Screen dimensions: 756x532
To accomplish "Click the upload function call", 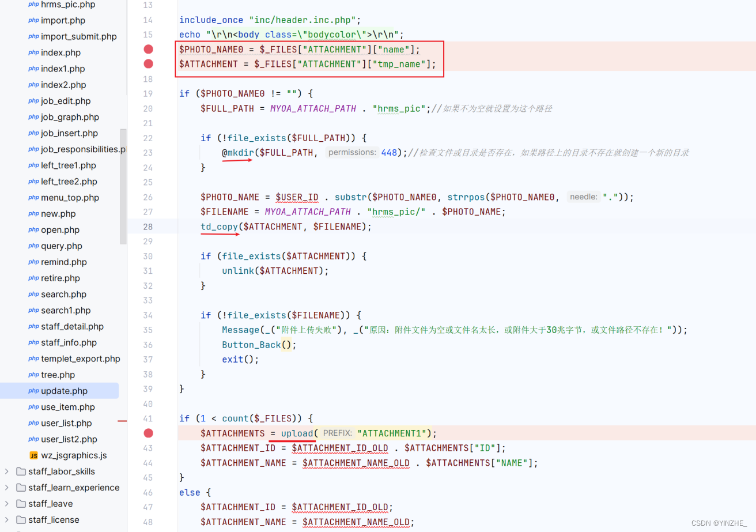I will 297,433.
